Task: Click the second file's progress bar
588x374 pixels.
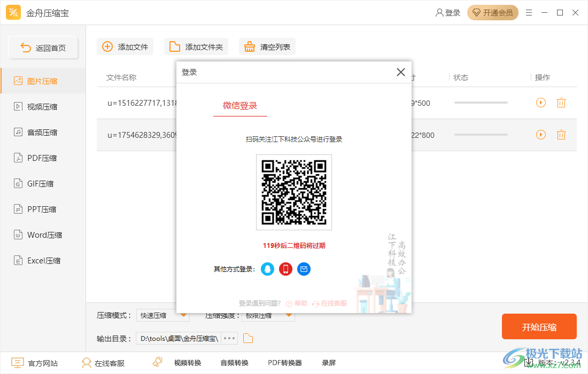Action: coord(481,135)
